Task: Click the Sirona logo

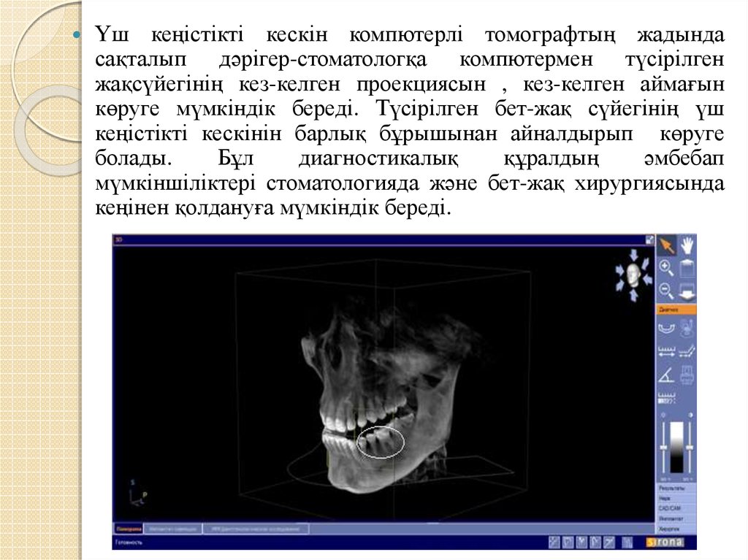Action: click(x=665, y=542)
